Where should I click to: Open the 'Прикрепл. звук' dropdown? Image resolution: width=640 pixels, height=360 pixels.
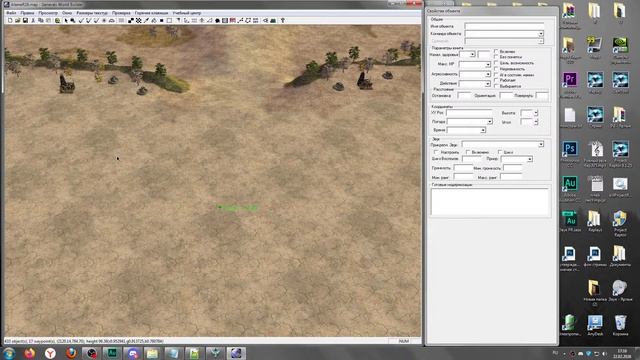tap(541, 144)
